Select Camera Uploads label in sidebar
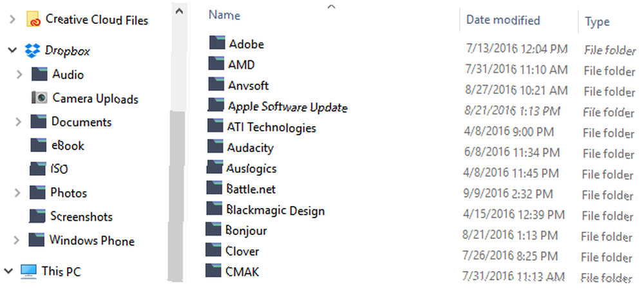 95,99
